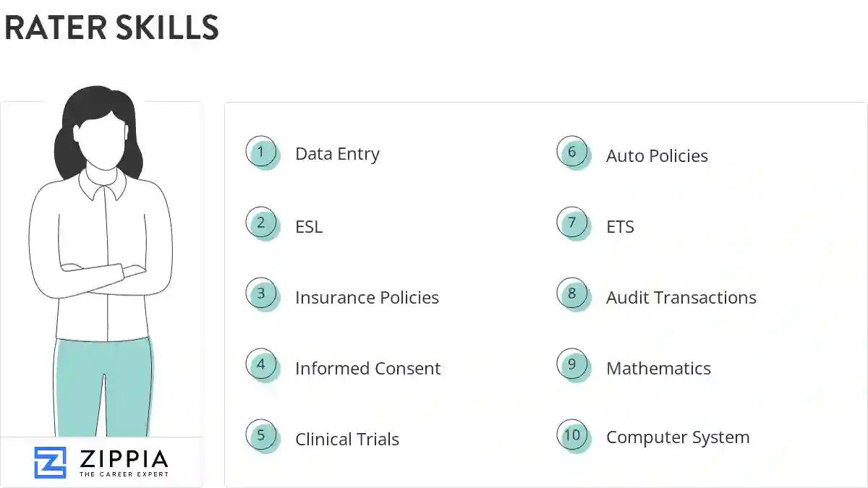This screenshot has height=488, width=868.
Task: Select the number 5 circle icon
Action: click(262, 436)
